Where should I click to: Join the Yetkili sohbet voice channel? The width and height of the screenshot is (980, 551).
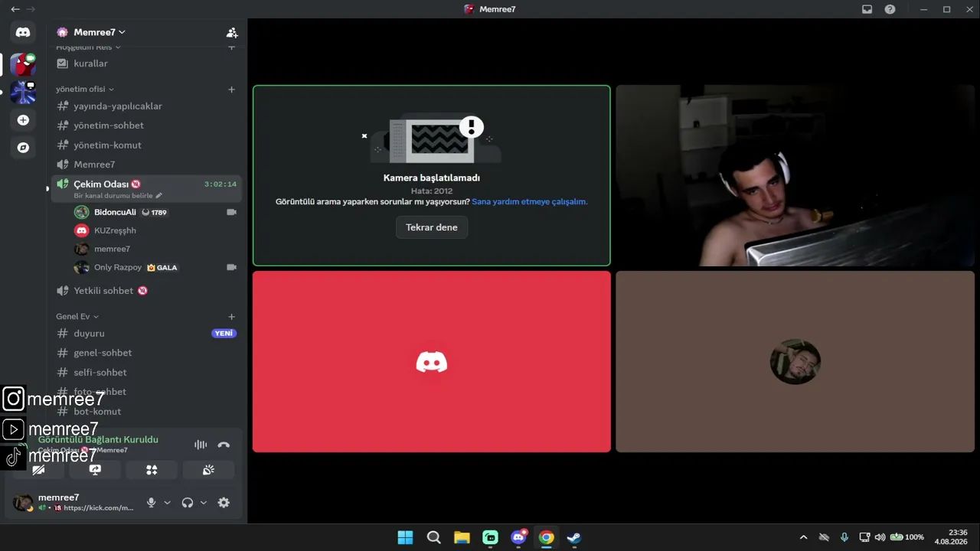coord(146,291)
